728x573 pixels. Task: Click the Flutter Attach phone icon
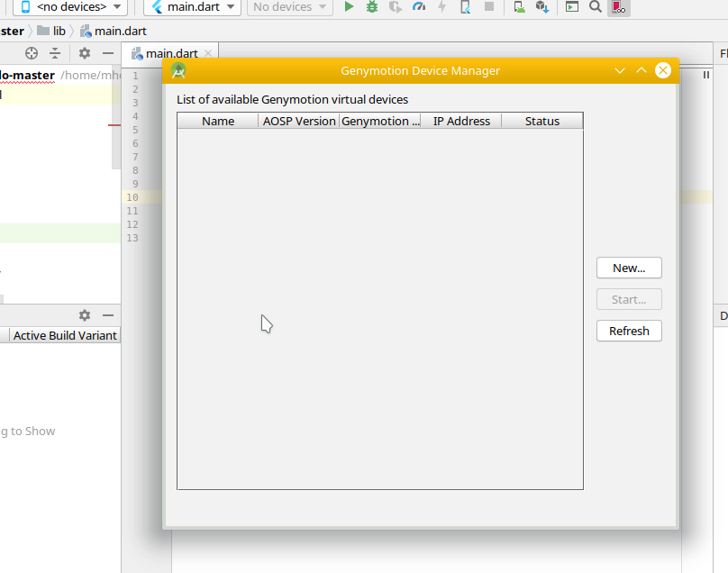click(x=465, y=7)
